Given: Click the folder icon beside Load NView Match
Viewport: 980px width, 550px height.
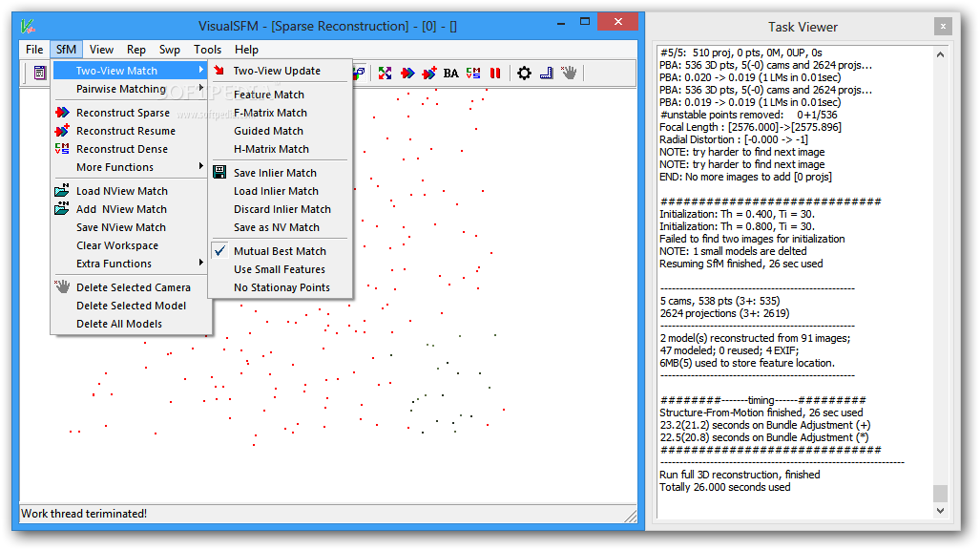Looking at the screenshot, I should [62, 190].
